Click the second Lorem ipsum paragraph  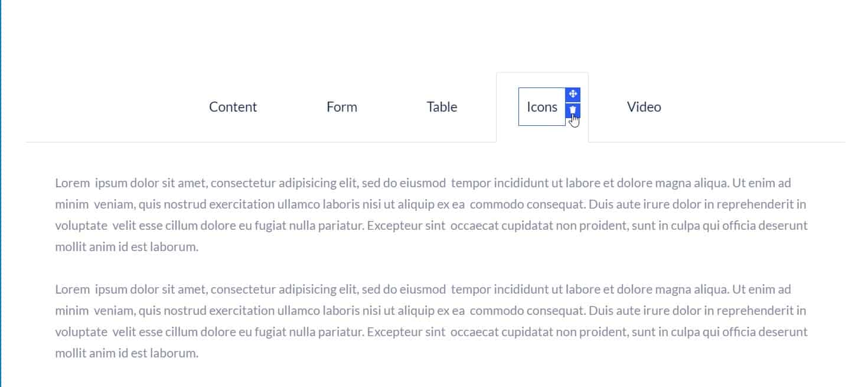click(x=432, y=321)
